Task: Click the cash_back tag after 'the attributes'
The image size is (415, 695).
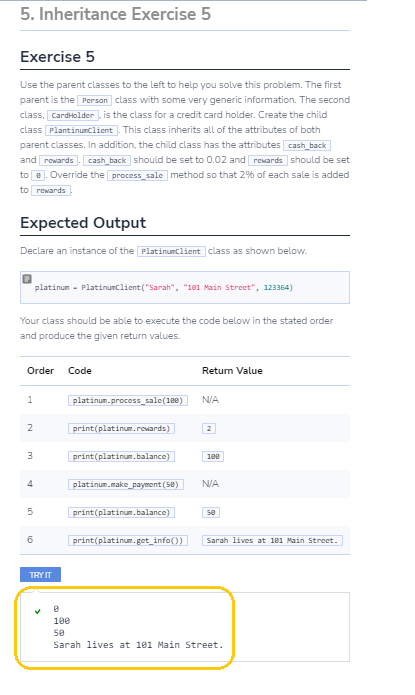Action: [307, 145]
